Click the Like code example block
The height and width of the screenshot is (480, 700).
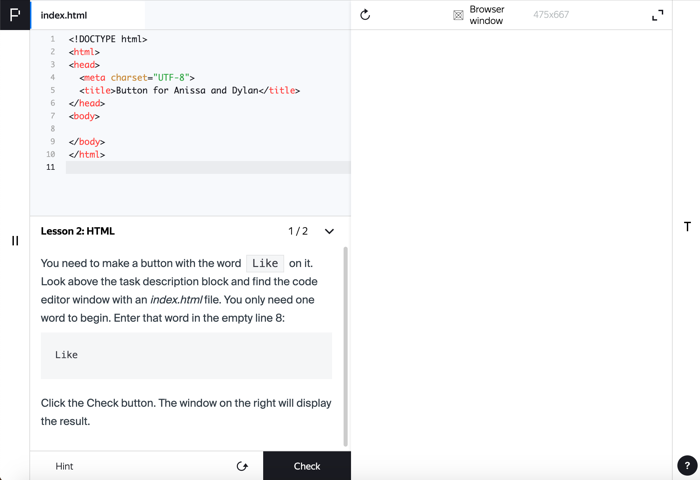tap(186, 355)
